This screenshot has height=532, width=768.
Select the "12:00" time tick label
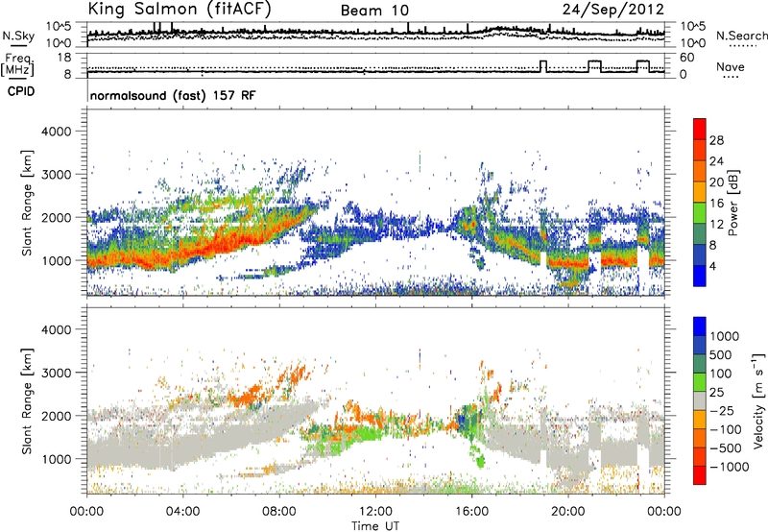point(375,512)
